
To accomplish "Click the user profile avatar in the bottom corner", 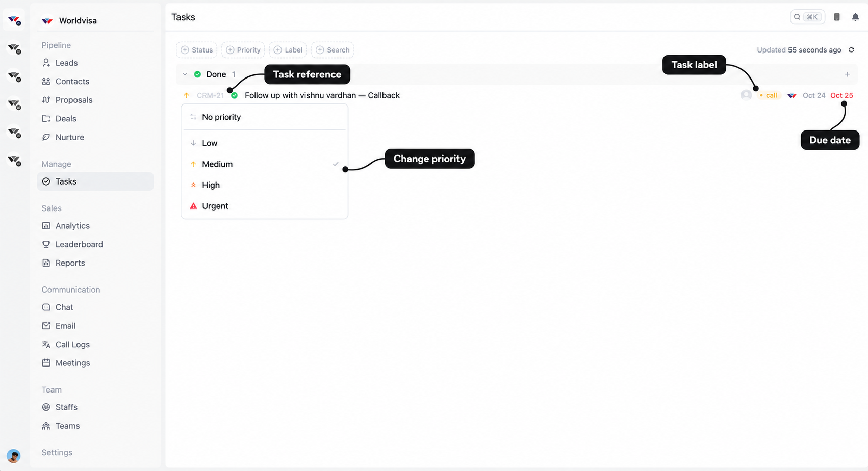I will click(x=14, y=456).
